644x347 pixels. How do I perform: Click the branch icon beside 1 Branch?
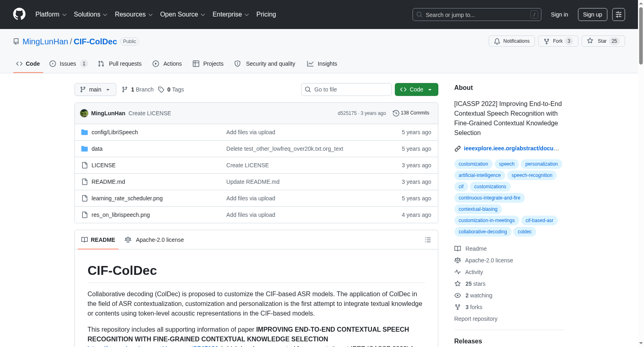(x=125, y=89)
